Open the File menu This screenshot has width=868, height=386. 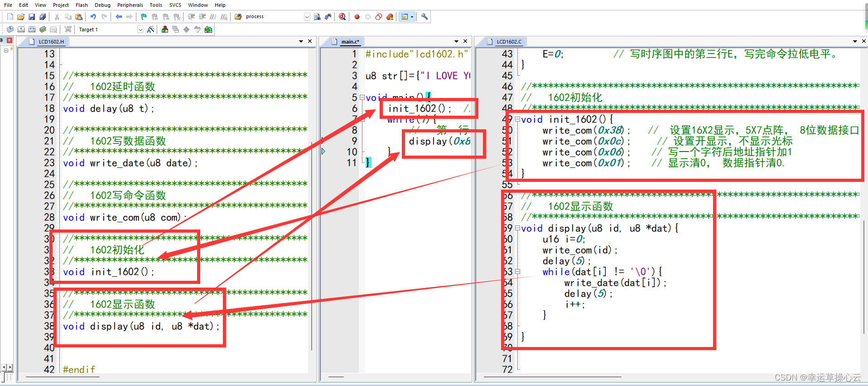coord(8,5)
